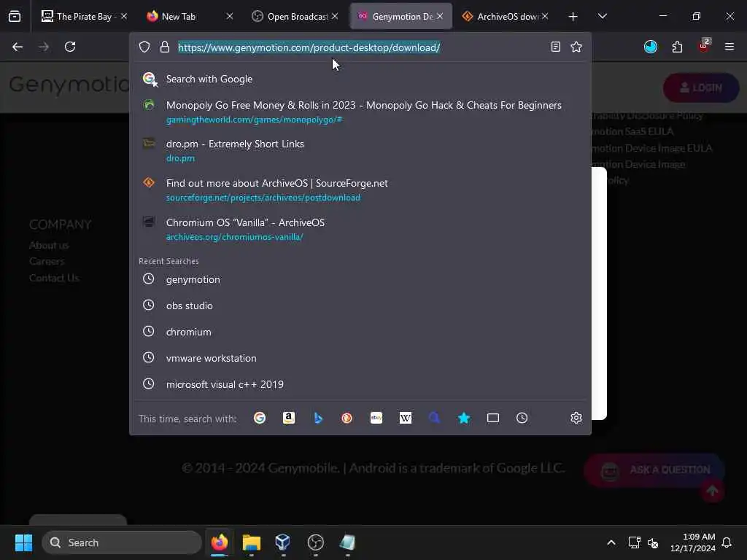This screenshot has width=747, height=560.
Task: Search with Amazon engine icon
Action: point(289,418)
